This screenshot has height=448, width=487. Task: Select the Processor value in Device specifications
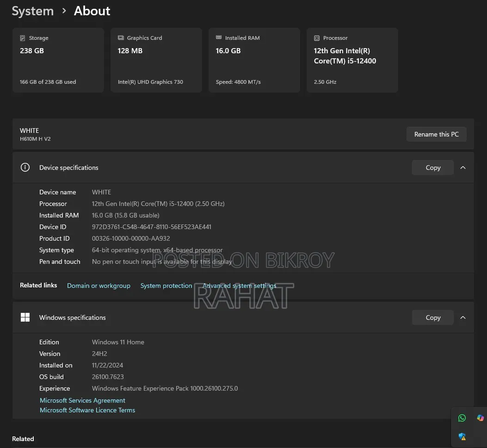158,204
